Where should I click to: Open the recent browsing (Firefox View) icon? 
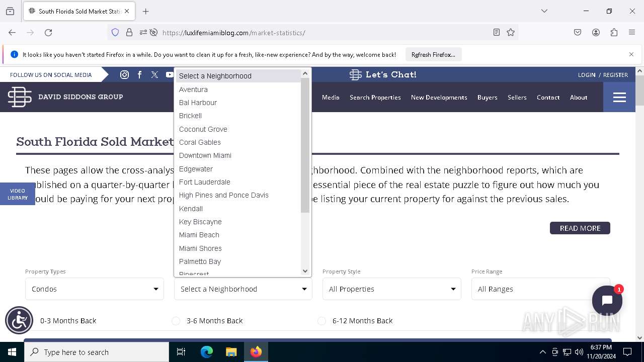(x=10, y=11)
